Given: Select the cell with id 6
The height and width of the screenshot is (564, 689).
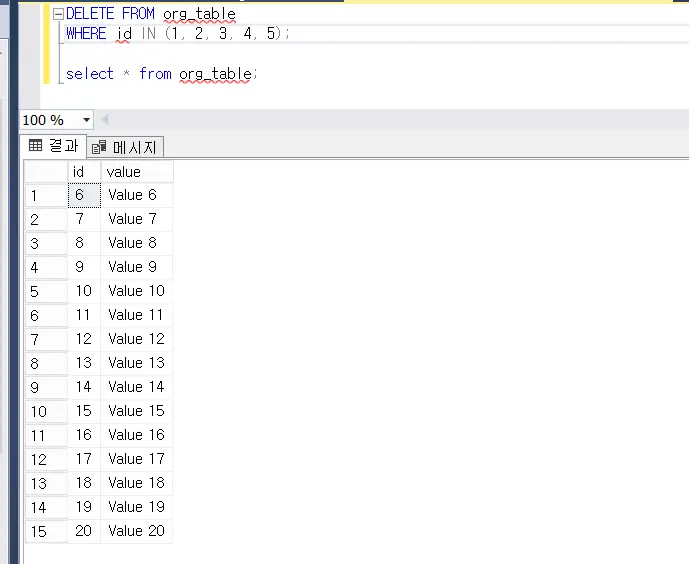Looking at the screenshot, I should click(84, 195).
